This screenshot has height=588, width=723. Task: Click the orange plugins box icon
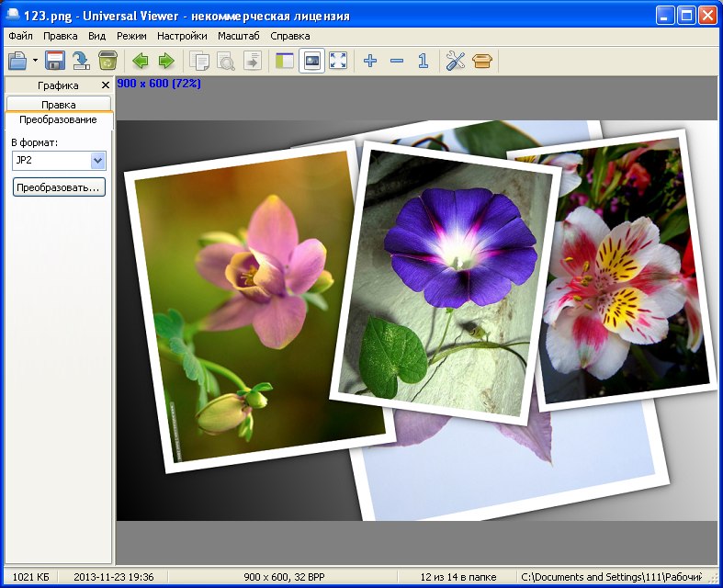[482, 61]
